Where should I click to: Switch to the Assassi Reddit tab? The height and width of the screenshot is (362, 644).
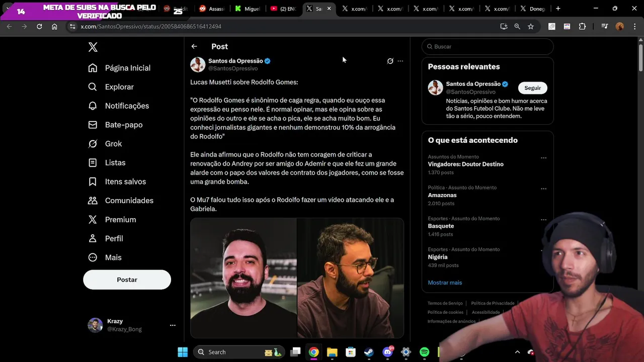(212, 9)
